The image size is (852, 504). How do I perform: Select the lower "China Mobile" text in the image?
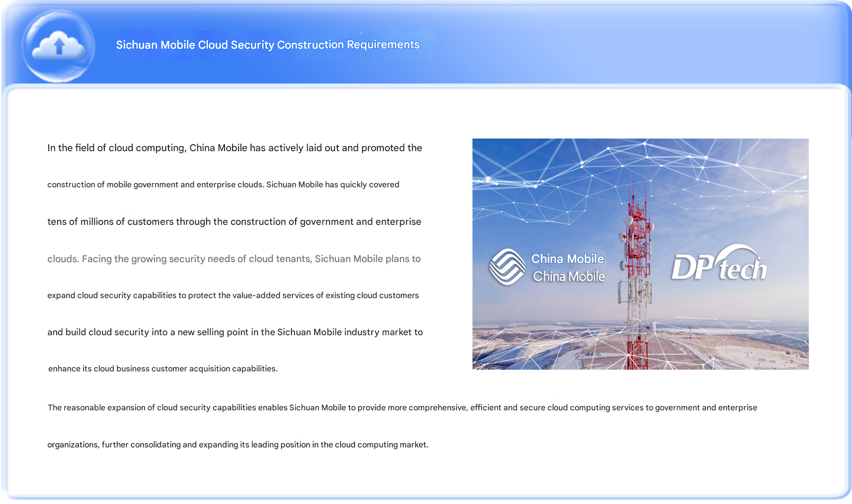(568, 277)
